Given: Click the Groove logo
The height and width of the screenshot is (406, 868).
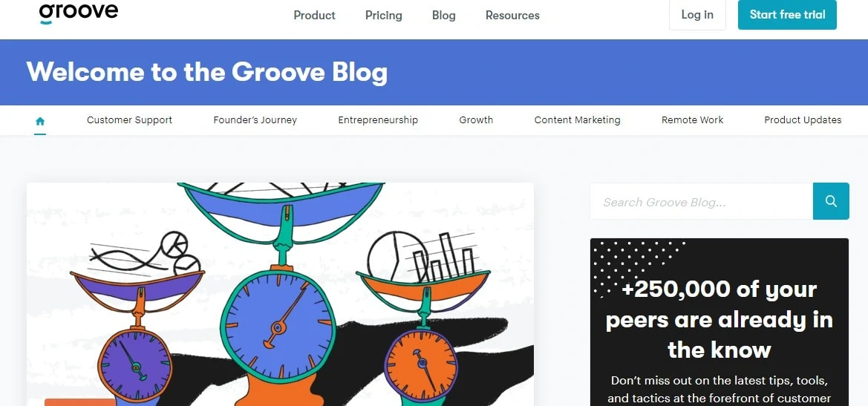Looking at the screenshot, I should tap(78, 13).
